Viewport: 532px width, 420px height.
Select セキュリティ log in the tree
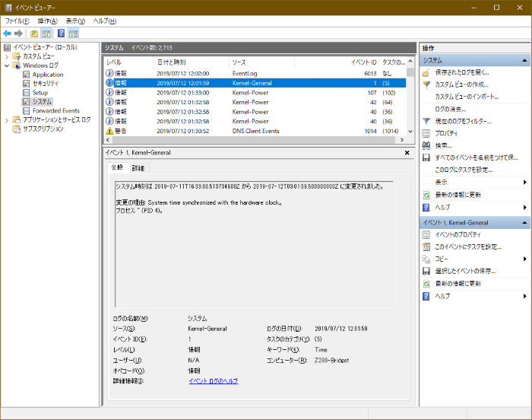point(46,83)
